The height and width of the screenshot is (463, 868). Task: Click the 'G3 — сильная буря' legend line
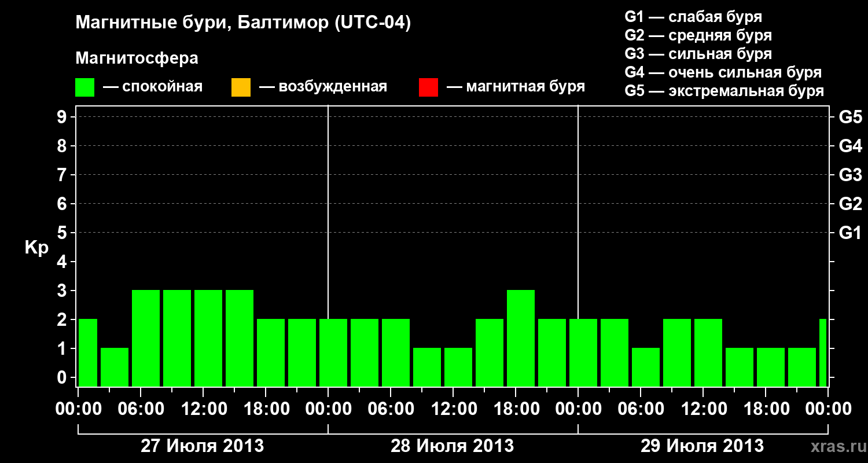coord(698,54)
